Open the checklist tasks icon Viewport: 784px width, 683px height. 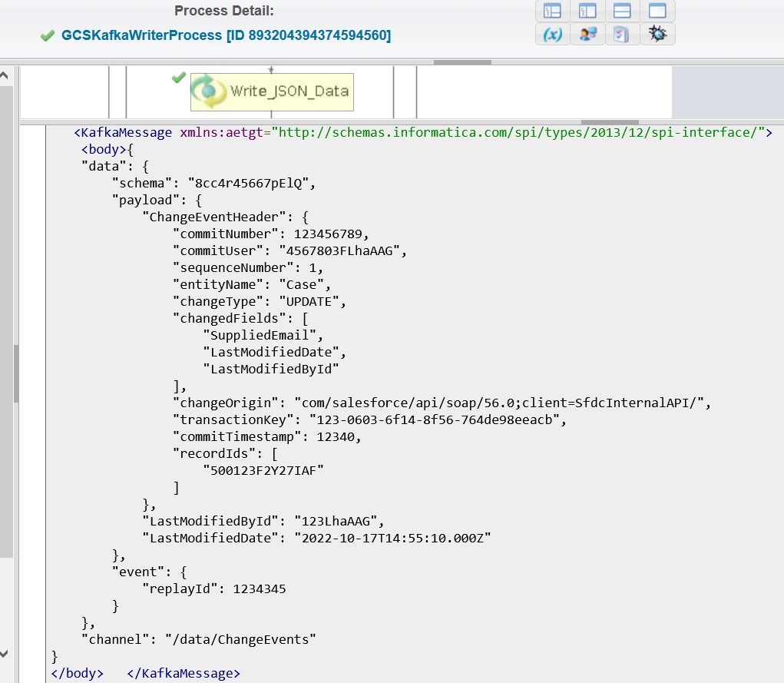(x=621, y=34)
